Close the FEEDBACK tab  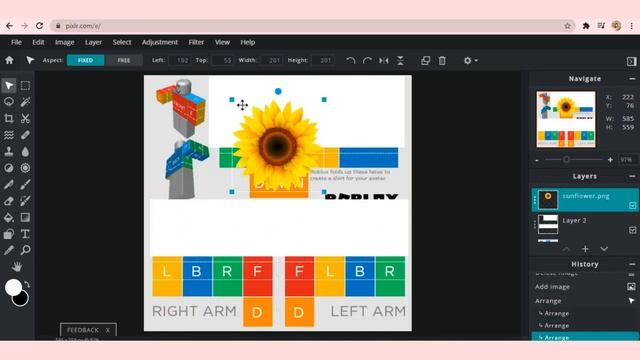pyautogui.click(x=108, y=330)
